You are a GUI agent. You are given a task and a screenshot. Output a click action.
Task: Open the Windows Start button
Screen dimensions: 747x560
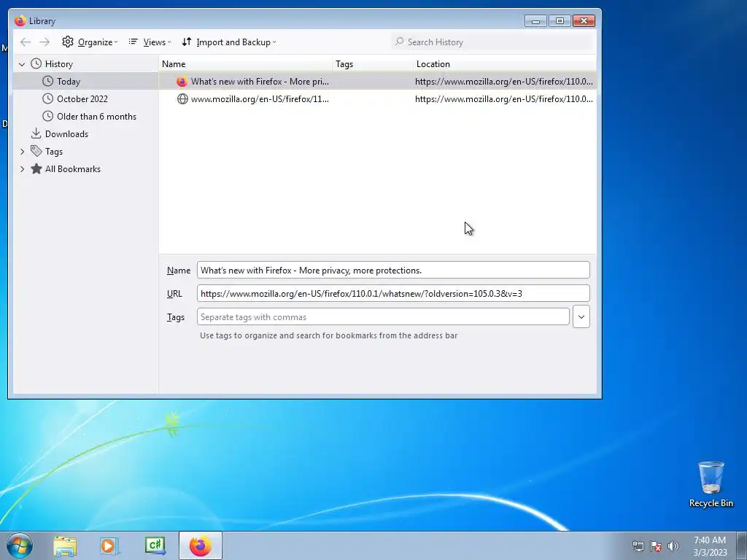point(20,545)
